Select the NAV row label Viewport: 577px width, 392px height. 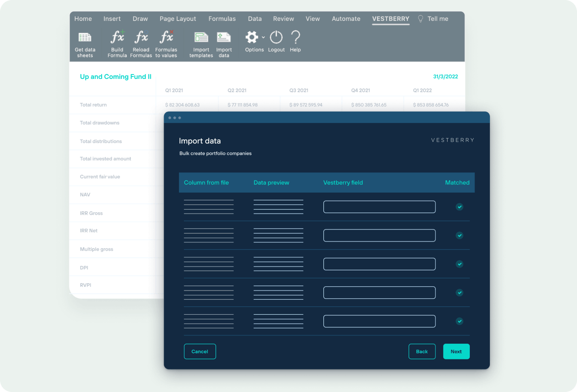pos(85,195)
